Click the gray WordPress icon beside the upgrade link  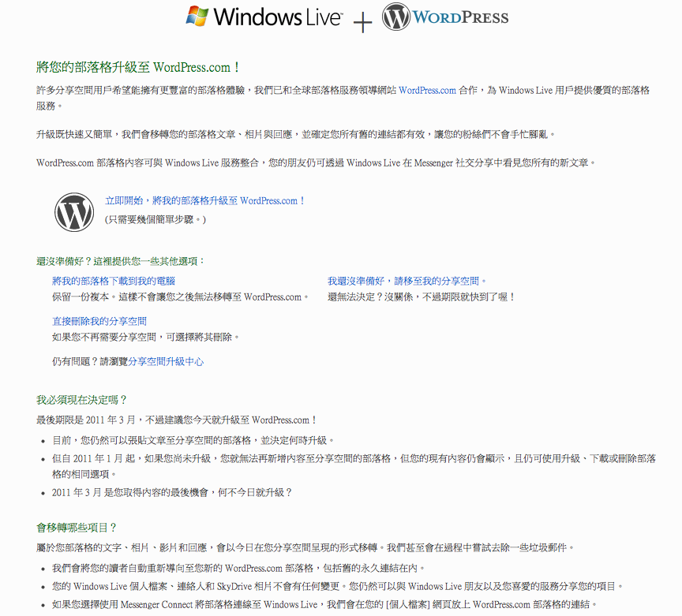click(x=74, y=212)
